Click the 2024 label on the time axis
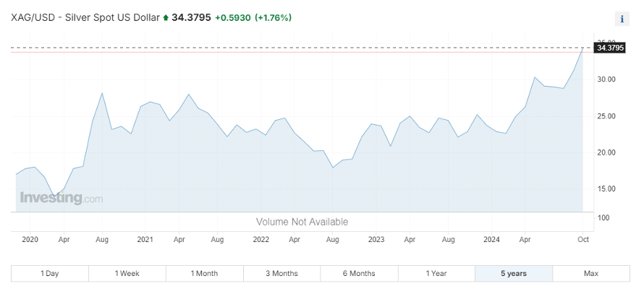This screenshot has height=289, width=644. (491, 239)
